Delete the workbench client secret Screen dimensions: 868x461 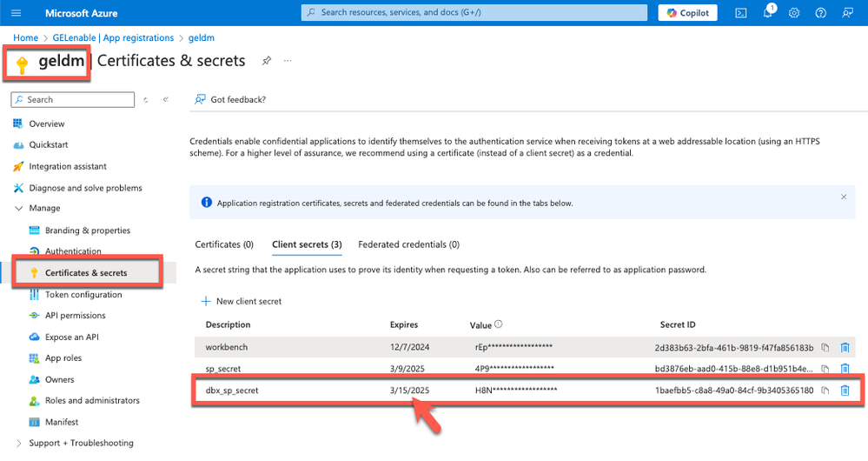click(845, 347)
